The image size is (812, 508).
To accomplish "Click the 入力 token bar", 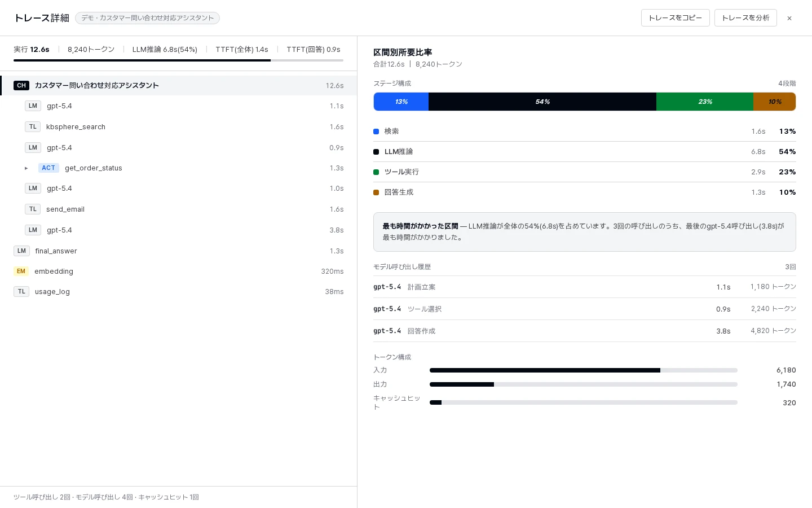I will pos(584,370).
